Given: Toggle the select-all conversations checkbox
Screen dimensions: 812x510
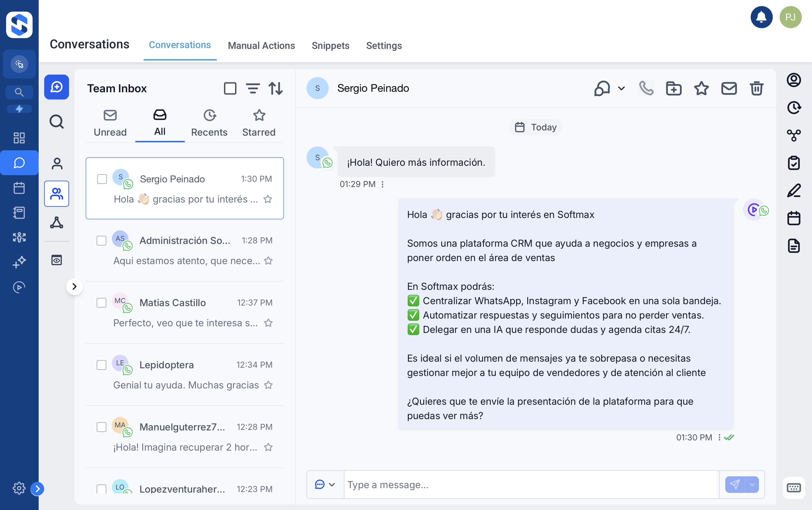Looking at the screenshot, I should pos(230,88).
